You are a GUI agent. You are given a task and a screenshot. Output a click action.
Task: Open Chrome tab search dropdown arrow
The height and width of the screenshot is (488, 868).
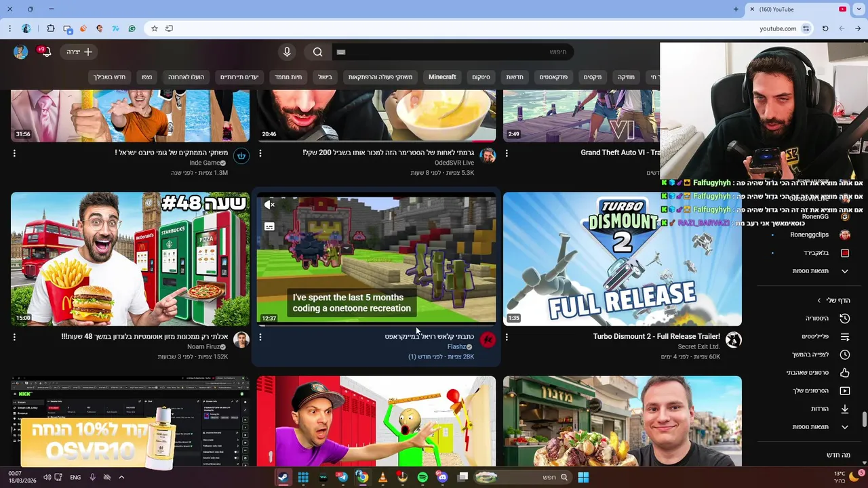pyautogui.click(x=859, y=9)
